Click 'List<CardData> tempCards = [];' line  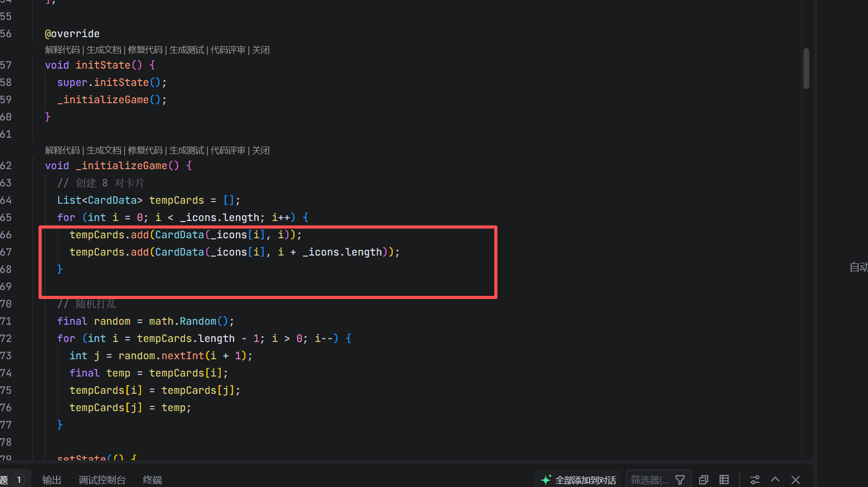149,200
